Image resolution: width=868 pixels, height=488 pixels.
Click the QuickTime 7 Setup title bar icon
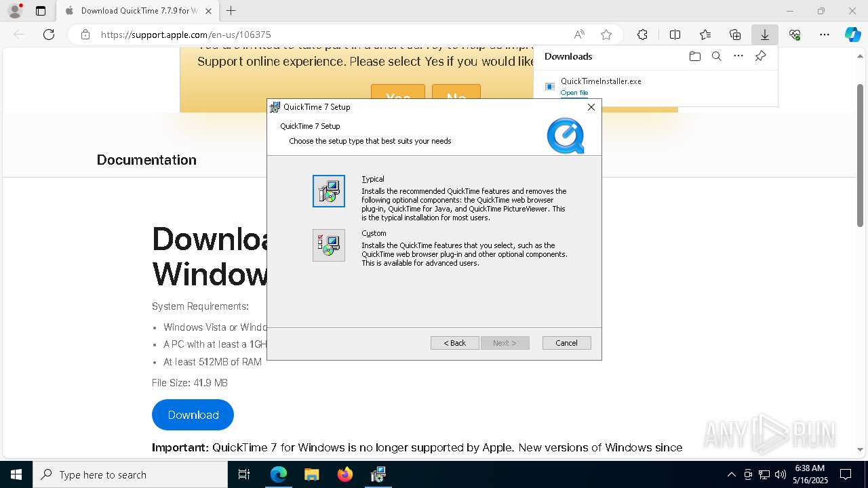pyautogui.click(x=275, y=107)
